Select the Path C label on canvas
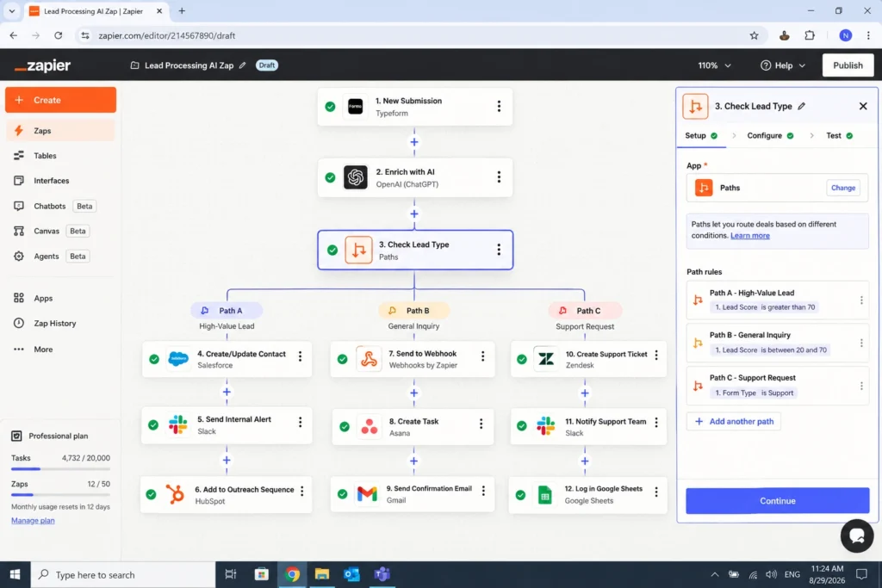Image resolution: width=882 pixels, height=588 pixels. pyautogui.click(x=585, y=310)
